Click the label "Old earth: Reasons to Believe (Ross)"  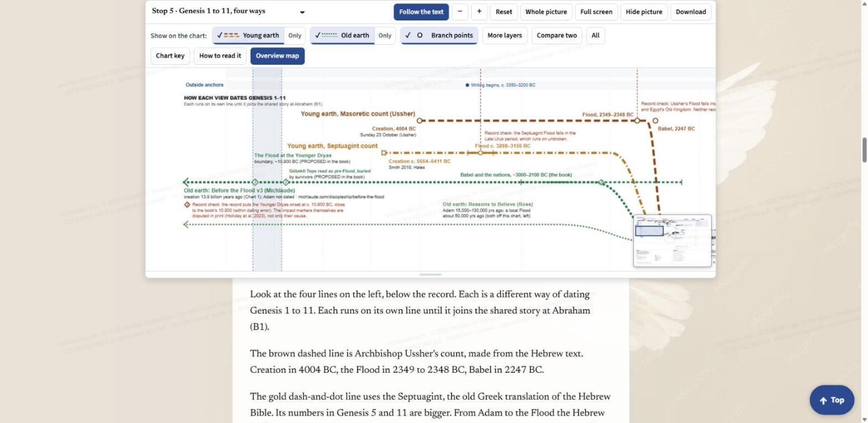tap(488, 204)
